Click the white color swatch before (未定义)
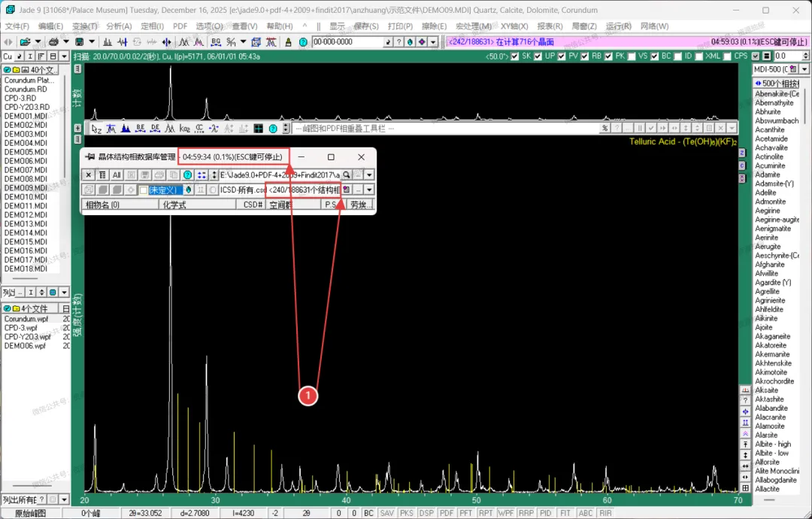 point(144,190)
